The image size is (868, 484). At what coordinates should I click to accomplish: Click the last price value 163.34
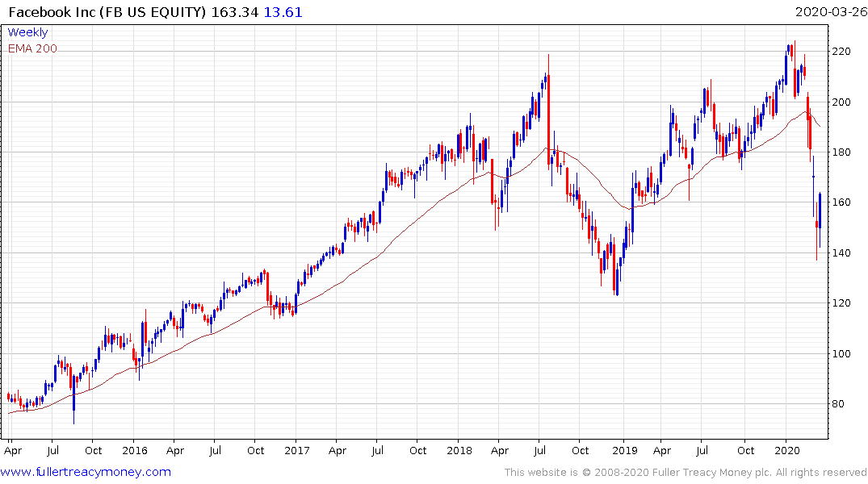pyautogui.click(x=235, y=11)
